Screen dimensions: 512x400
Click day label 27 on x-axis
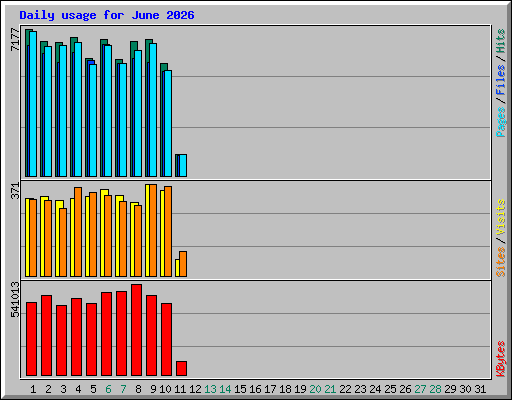pyautogui.click(x=420, y=389)
